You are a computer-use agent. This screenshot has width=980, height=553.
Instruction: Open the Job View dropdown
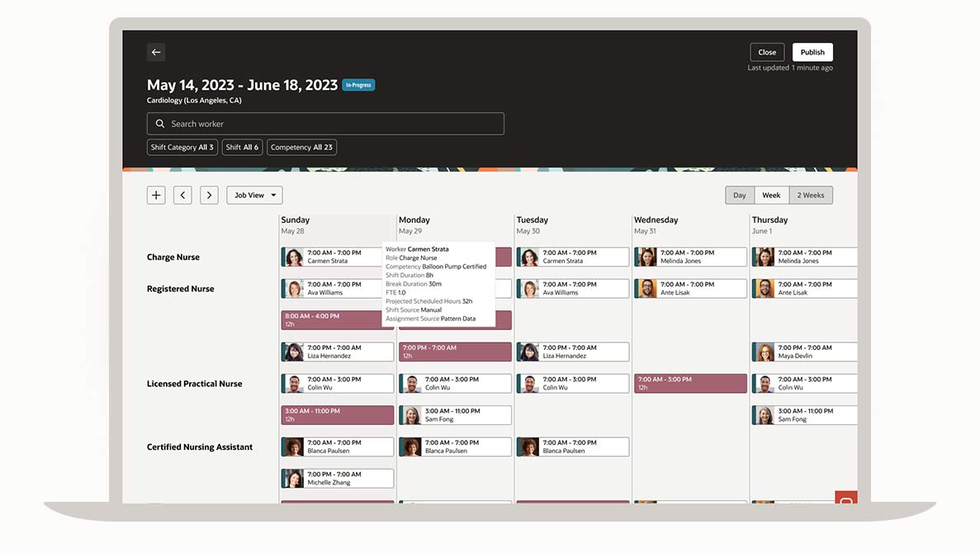point(254,196)
